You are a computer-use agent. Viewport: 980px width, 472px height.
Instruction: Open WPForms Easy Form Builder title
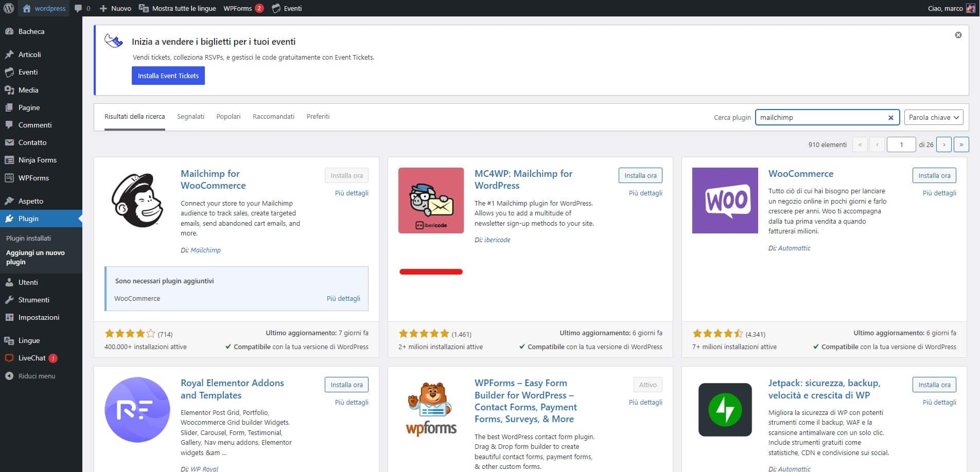(x=526, y=401)
